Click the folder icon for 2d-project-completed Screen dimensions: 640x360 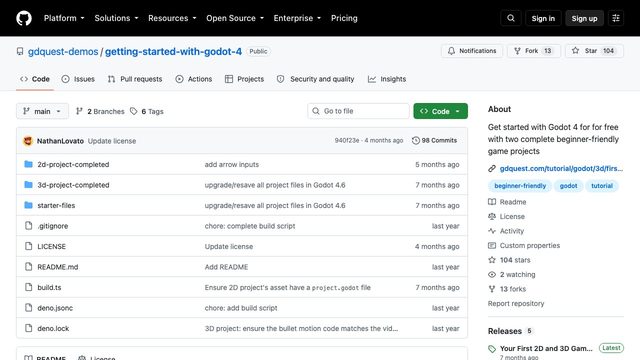click(x=28, y=164)
